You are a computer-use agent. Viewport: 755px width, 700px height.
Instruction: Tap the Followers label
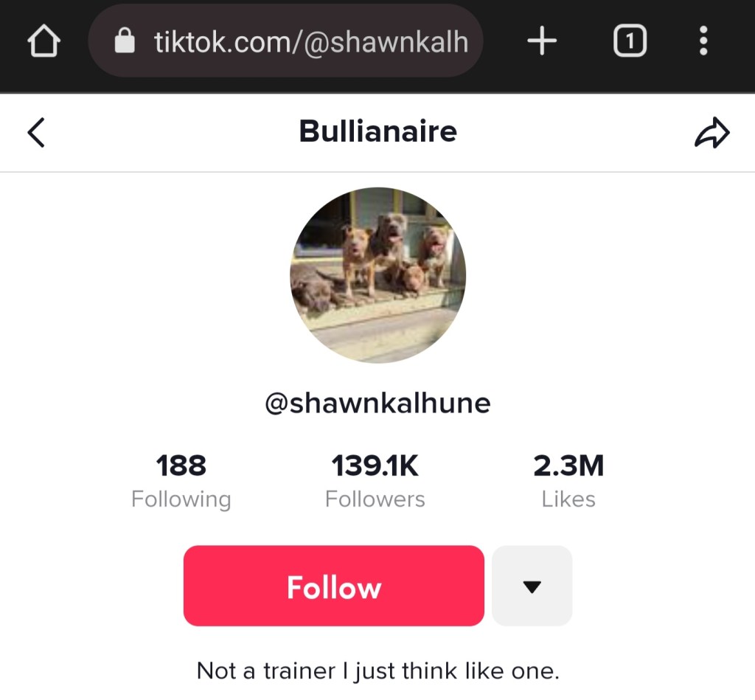375,499
